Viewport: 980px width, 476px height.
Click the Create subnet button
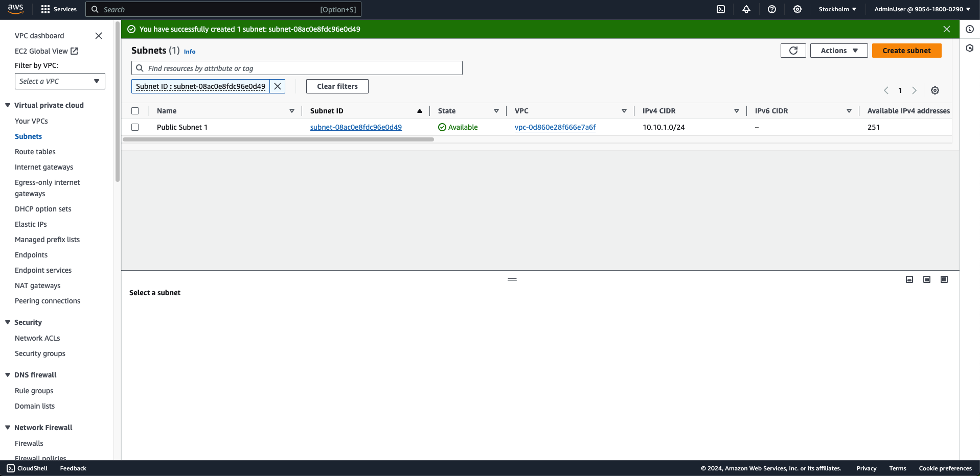(906, 51)
